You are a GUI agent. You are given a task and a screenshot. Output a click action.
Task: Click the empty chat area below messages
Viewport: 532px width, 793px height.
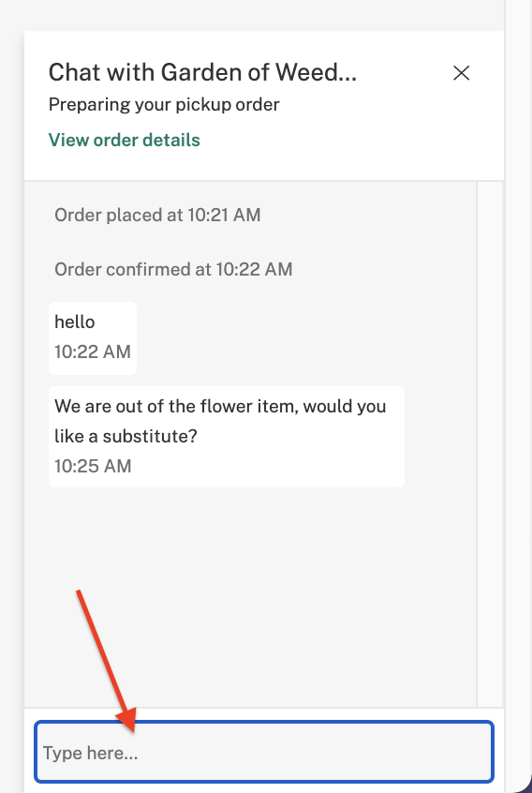(250, 597)
